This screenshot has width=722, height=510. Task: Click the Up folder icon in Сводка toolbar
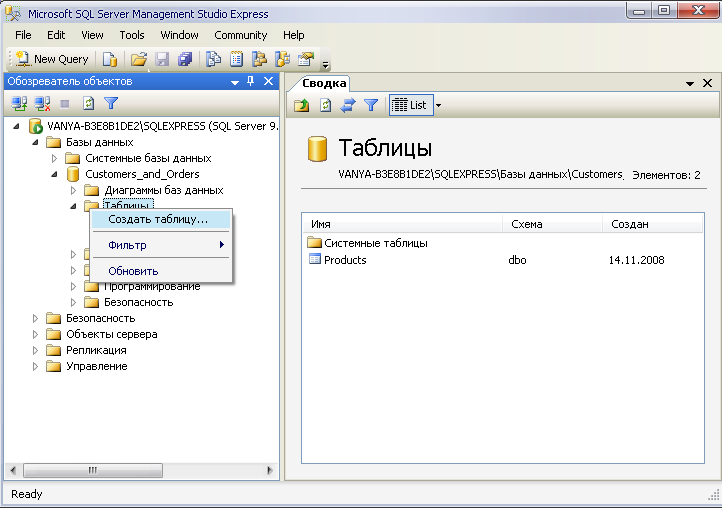pyautogui.click(x=302, y=105)
